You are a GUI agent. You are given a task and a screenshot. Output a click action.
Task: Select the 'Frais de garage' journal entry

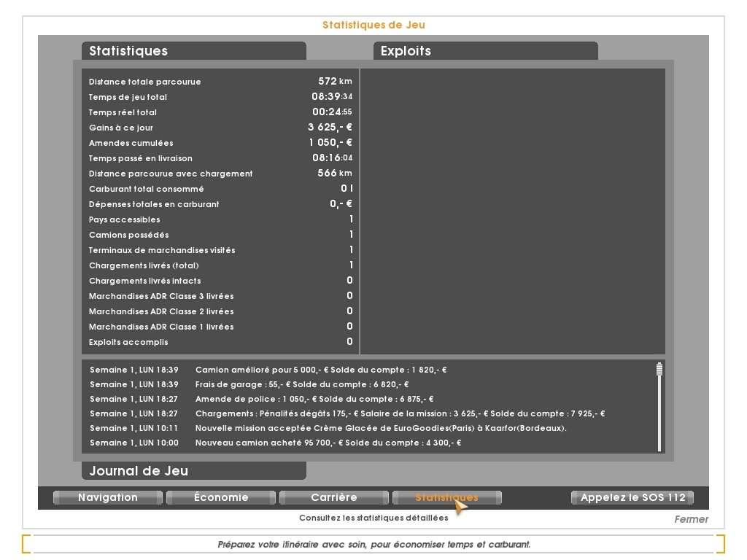coord(301,384)
